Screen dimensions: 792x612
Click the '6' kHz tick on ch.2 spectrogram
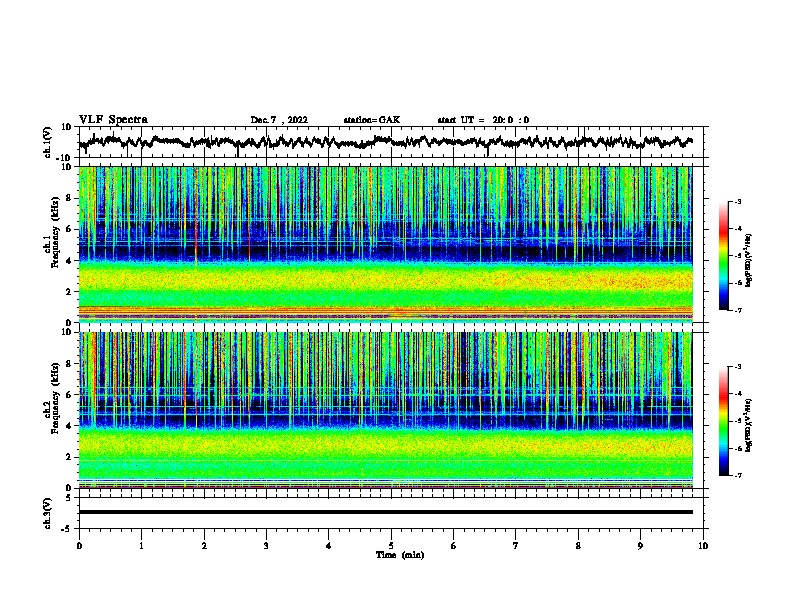pyautogui.click(x=70, y=395)
